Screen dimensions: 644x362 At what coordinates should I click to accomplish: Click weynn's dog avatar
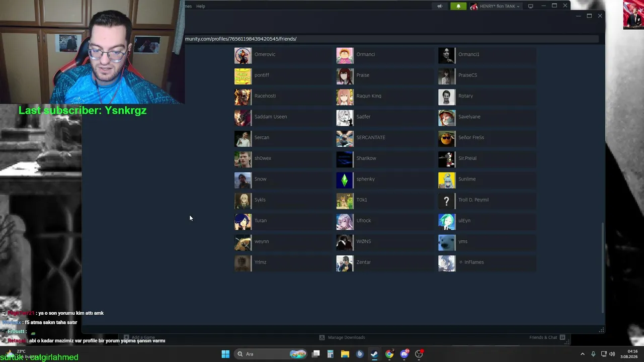243,242
